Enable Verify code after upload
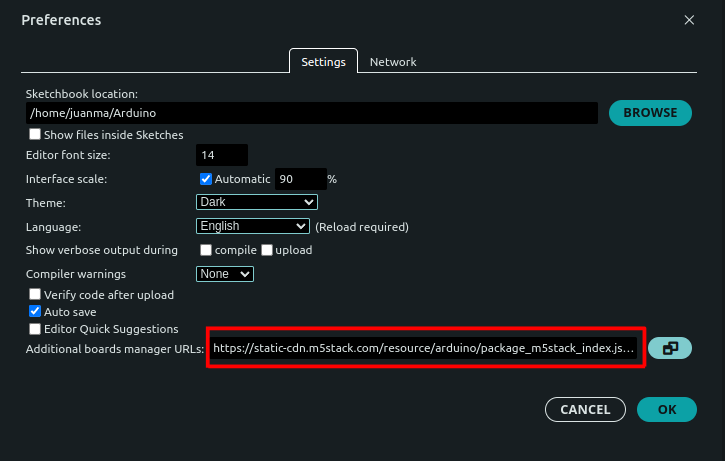725x461 pixels. tap(35, 295)
